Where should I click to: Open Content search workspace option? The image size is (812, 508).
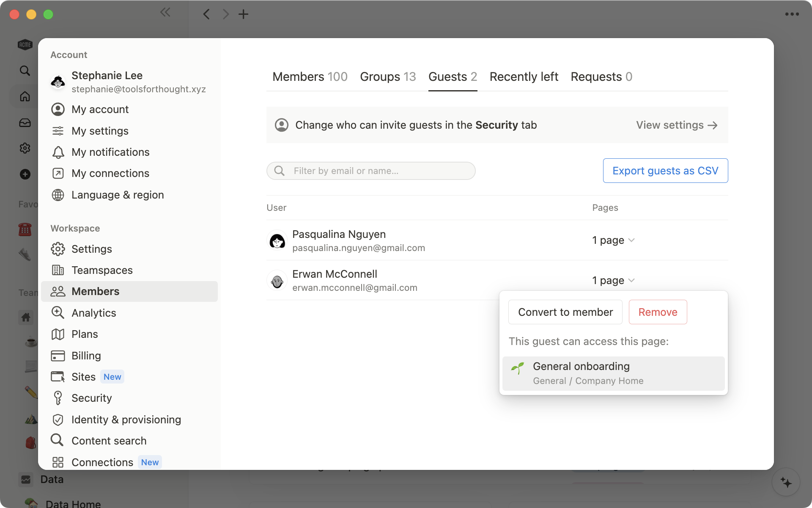coord(109,440)
